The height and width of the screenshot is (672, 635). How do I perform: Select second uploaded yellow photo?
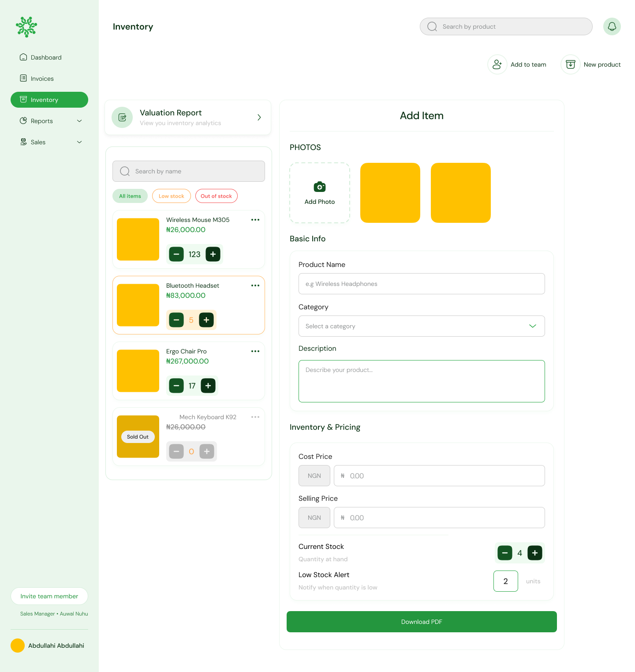[x=461, y=193]
